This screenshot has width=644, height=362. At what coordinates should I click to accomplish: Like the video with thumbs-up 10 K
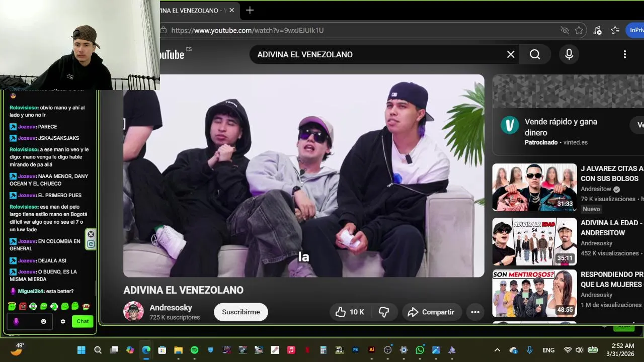pyautogui.click(x=350, y=312)
